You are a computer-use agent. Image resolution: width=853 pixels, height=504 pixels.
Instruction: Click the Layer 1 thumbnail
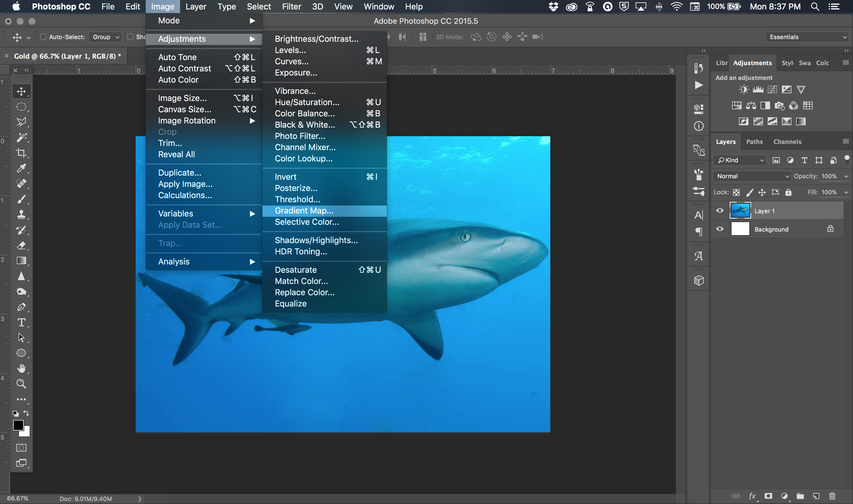point(740,210)
